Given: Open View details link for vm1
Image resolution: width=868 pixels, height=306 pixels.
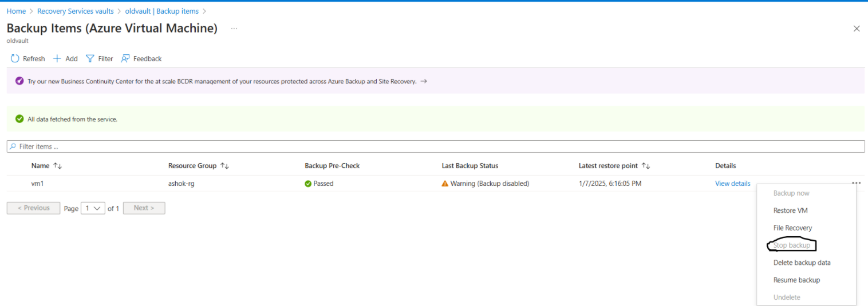Looking at the screenshot, I should pos(732,184).
